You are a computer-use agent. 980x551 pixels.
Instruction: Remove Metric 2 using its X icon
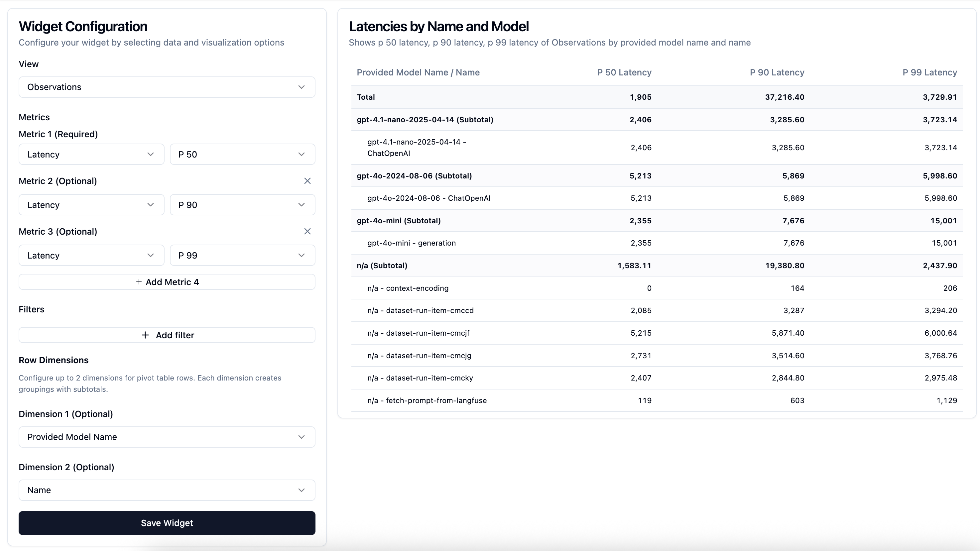pyautogui.click(x=307, y=181)
